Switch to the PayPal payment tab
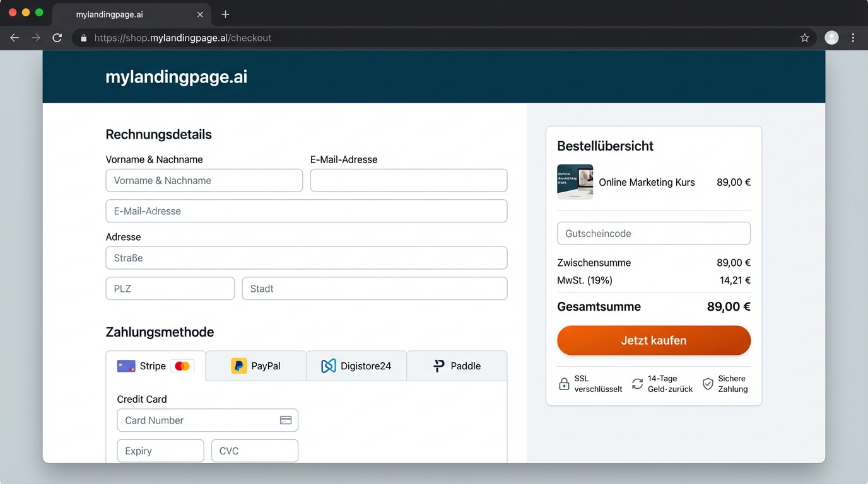 [256, 366]
